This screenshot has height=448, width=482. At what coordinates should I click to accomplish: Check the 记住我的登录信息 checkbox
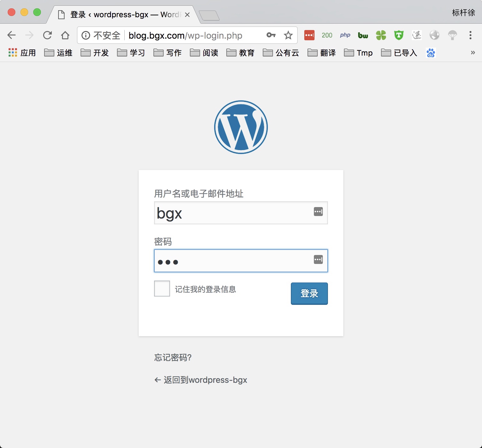tap(162, 289)
